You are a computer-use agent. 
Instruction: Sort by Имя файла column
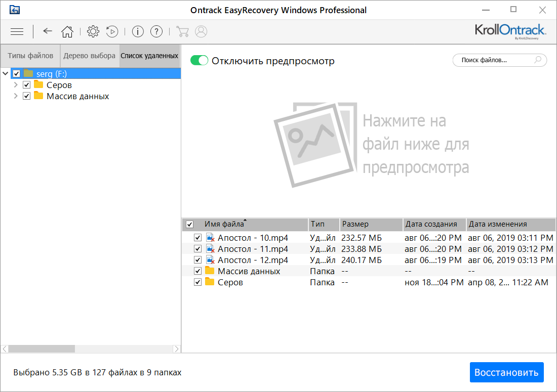click(x=224, y=224)
